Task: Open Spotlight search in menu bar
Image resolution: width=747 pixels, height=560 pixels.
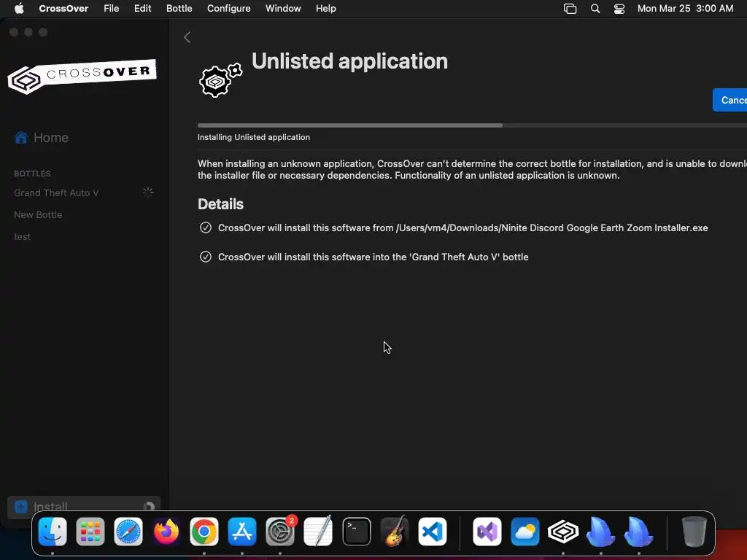Action: point(595,9)
